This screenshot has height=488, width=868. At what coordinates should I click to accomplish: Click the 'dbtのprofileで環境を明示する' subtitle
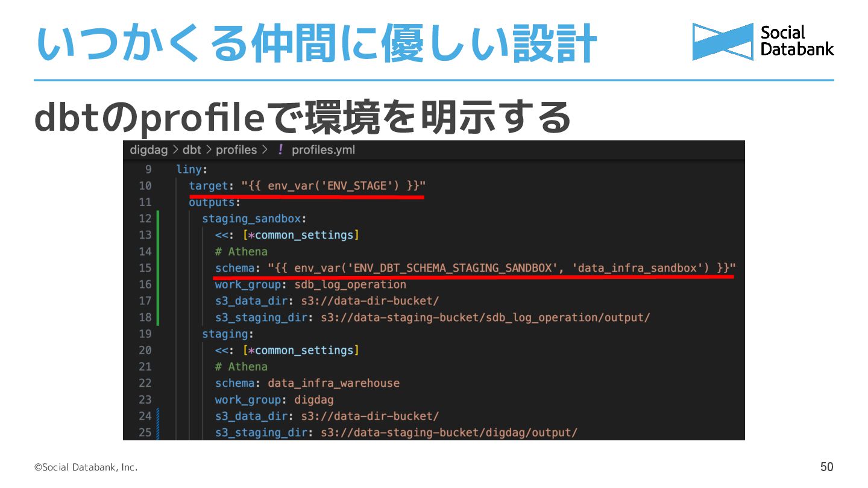click(x=302, y=117)
